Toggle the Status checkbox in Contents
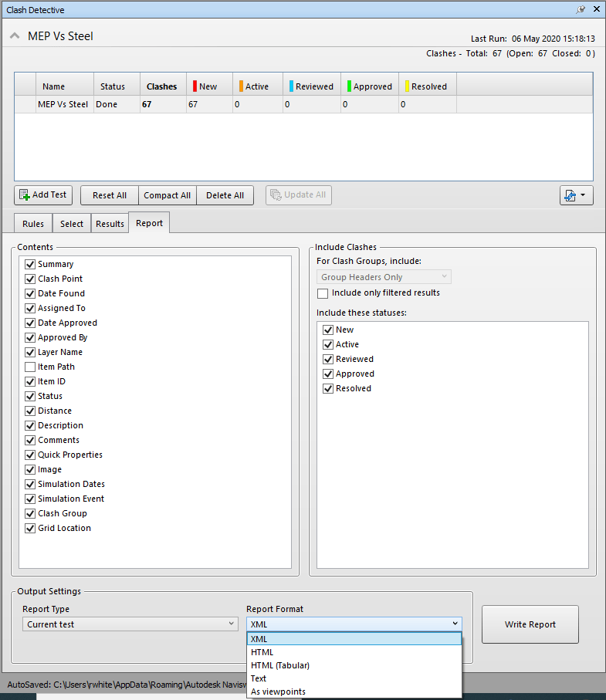This screenshot has height=700, width=606. click(30, 397)
